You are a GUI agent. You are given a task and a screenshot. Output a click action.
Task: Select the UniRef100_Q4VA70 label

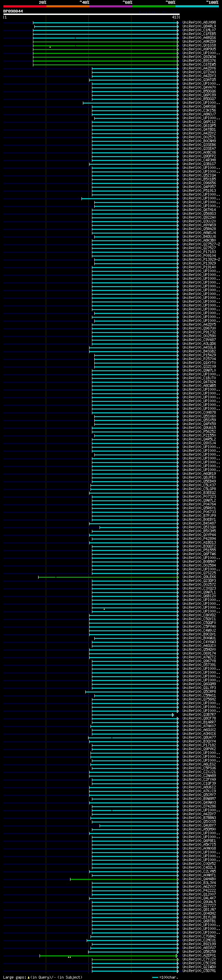point(199,88)
